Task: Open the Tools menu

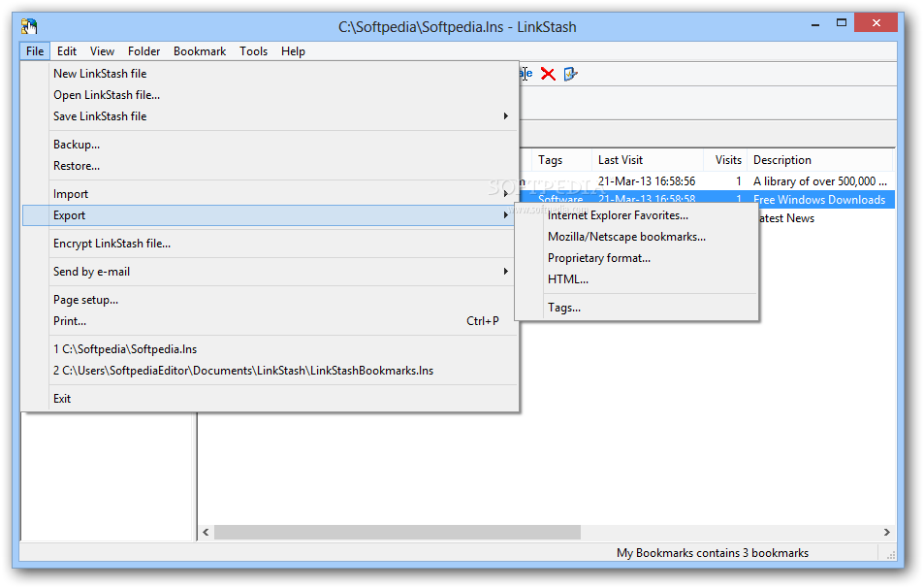Action: tap(253, 51)
